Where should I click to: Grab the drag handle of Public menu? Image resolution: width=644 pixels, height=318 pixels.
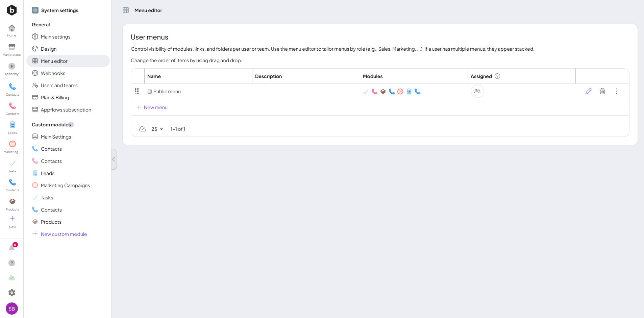137,91
